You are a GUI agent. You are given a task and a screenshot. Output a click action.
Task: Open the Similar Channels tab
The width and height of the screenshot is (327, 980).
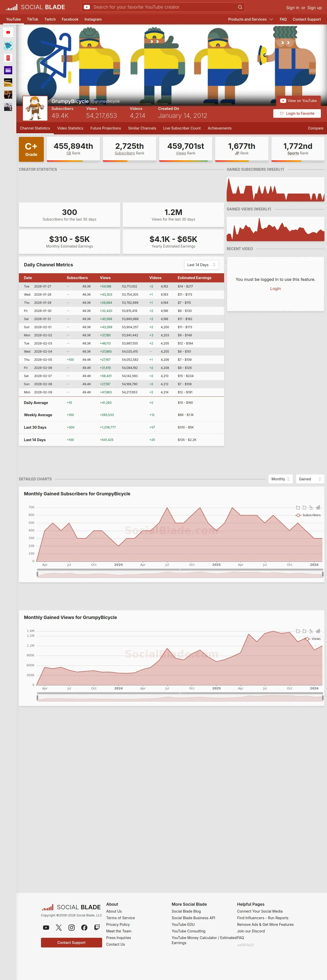coord(142,128)
